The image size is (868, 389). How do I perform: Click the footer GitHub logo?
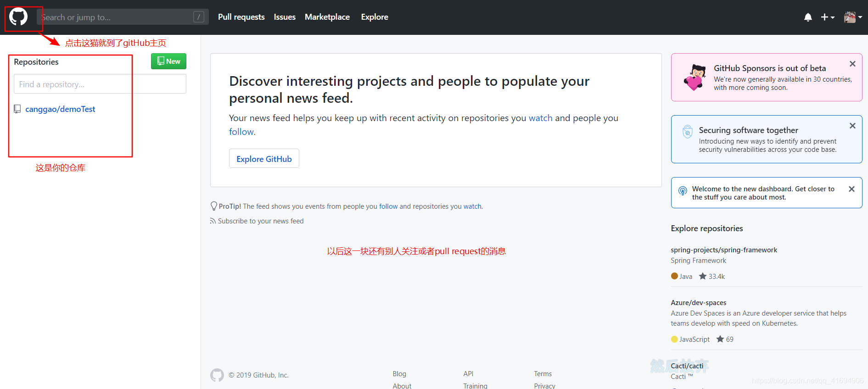pyautogui.click(x=217, y=375)
